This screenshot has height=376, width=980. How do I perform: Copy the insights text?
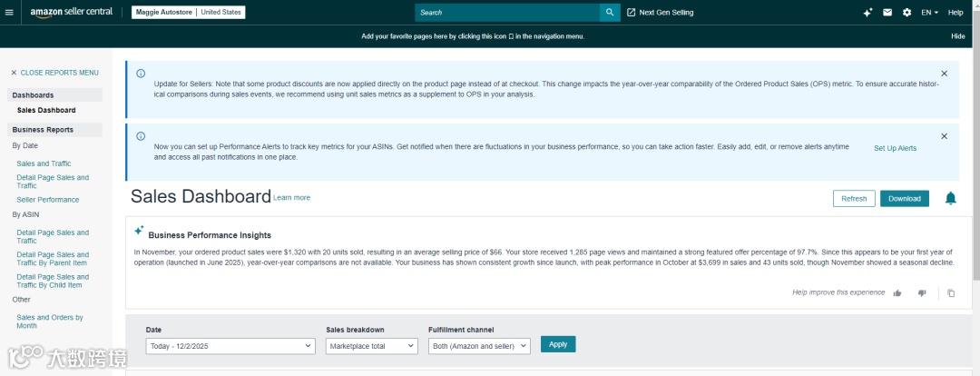(x=951, y=292)
